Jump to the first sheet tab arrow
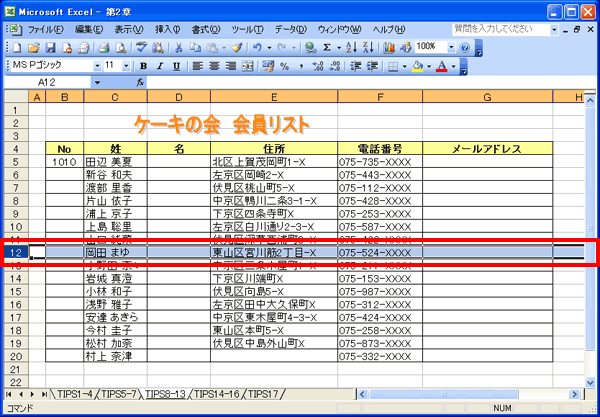 (x=9, y=394)
